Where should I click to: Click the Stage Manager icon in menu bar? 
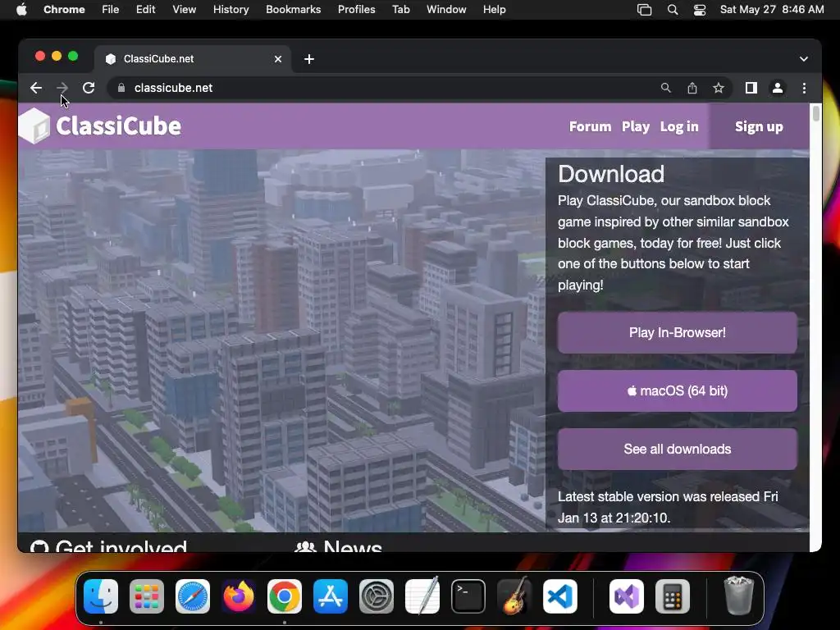click(x=644, y=10)
